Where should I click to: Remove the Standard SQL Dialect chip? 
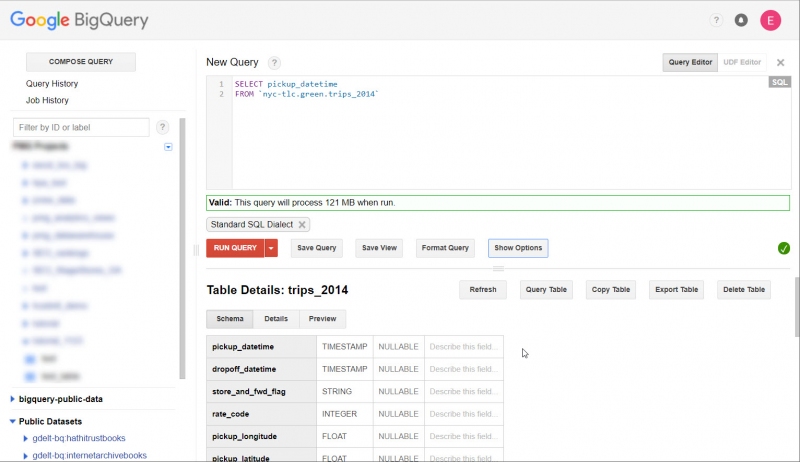302,224
